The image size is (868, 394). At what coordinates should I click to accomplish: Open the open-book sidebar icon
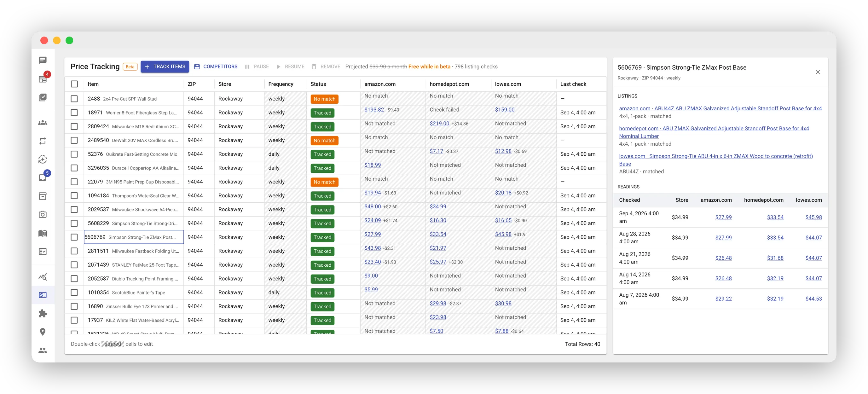(43, 233)
